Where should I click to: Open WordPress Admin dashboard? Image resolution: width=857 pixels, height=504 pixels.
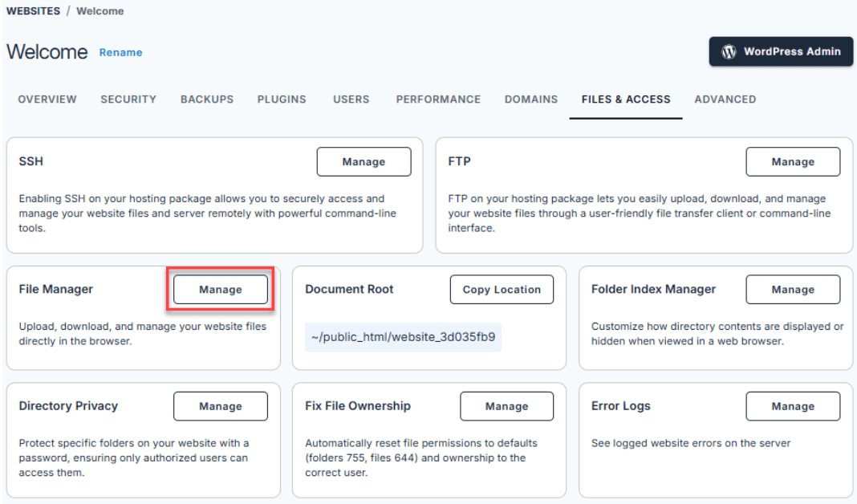(781, 51)
